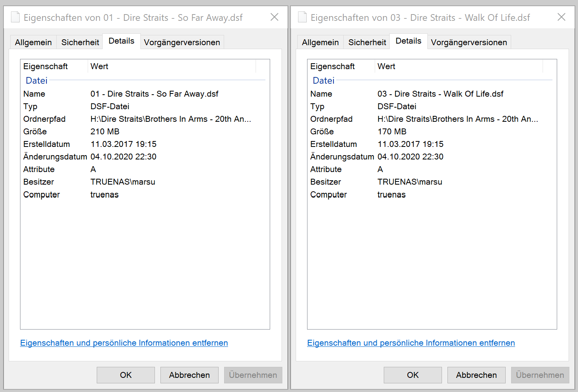Click remove properties link in So Far Away dialog
Image resolution: width=578 pixels, height=392 pixels.
point(124,343)
